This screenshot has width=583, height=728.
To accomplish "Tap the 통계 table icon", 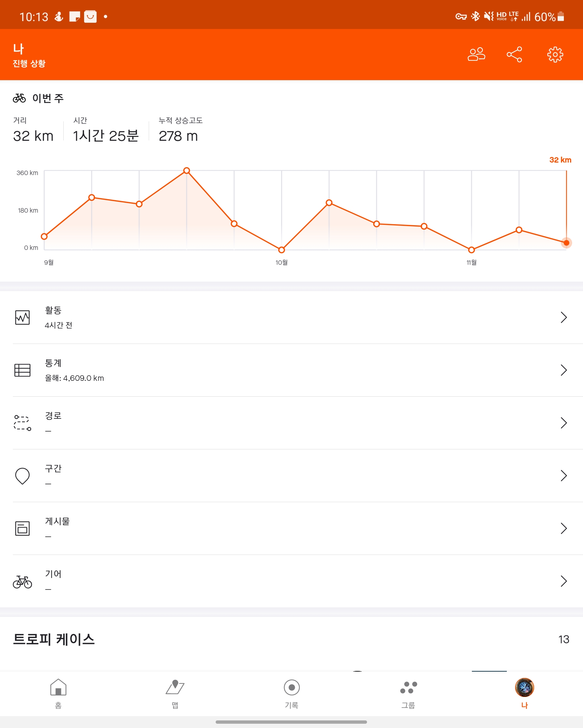I will (x=22, y=370).
